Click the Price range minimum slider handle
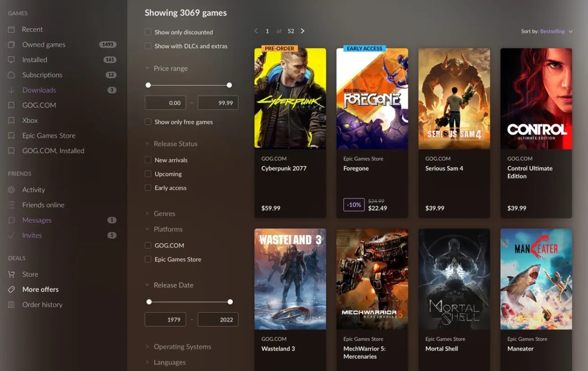The width and height of the screenshot is (588, 371). 148,85
